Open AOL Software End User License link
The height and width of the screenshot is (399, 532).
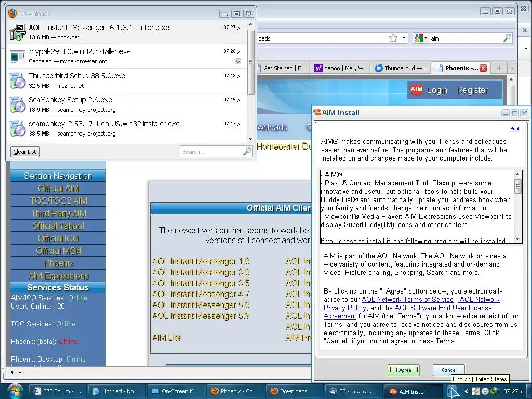point(443,308)
